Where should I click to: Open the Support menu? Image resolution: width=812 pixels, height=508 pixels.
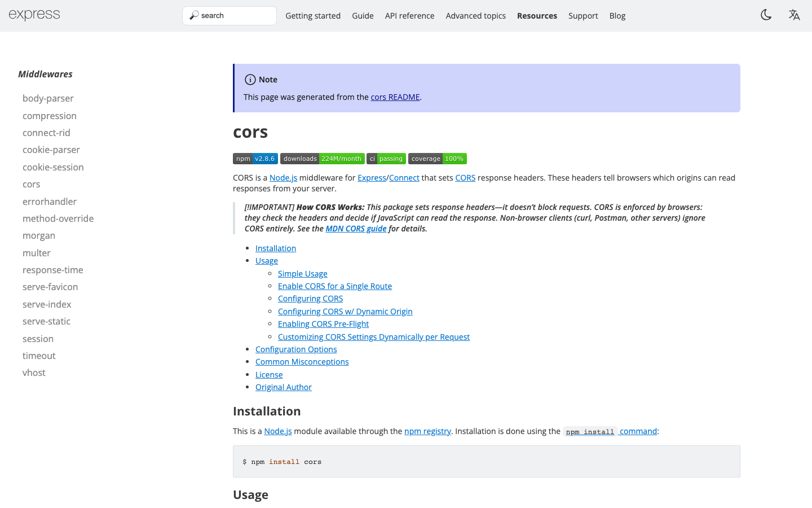pyautogui.click(x=583, y=16)
